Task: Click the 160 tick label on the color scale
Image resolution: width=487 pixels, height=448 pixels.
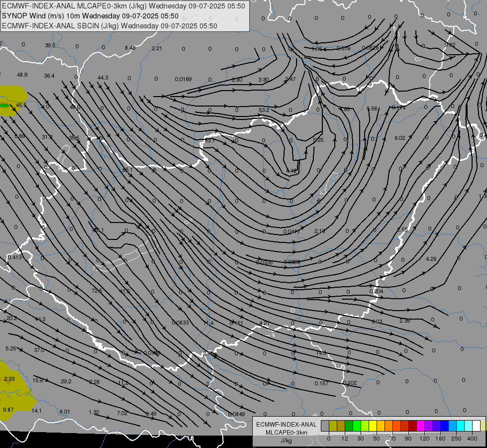Action: coord(440,439)
